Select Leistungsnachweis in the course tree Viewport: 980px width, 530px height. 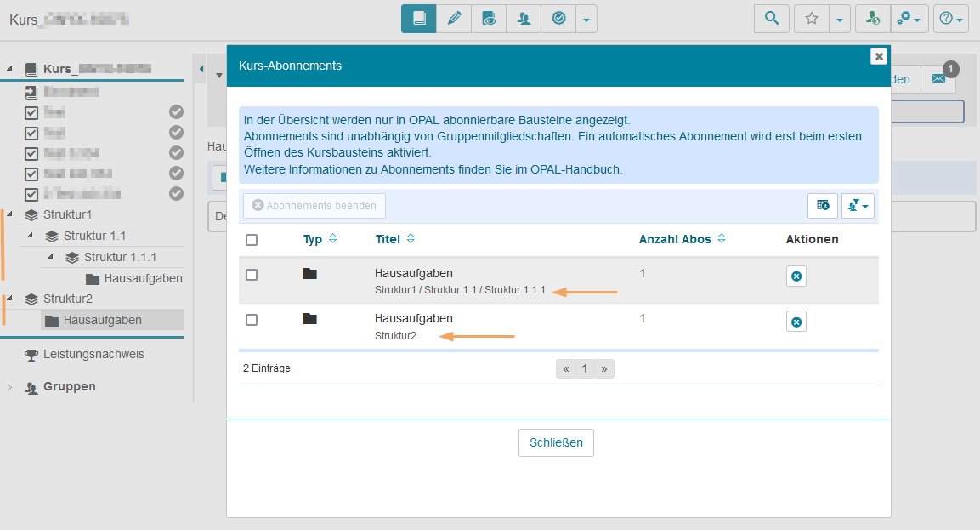(93, 354)
